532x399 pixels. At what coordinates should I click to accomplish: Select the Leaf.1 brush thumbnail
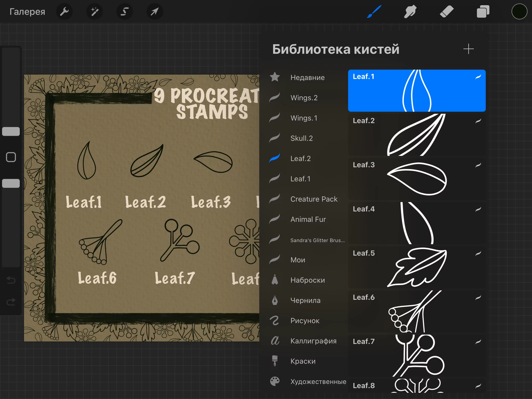coord(417,91)
